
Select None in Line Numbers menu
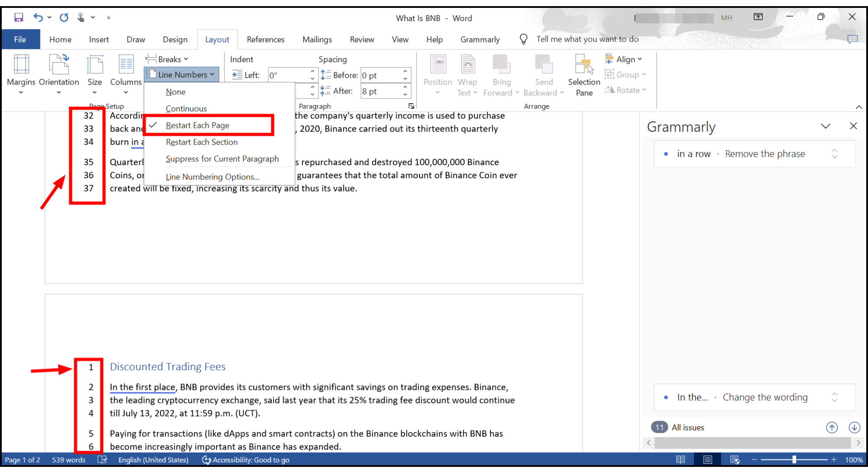pos(175,92)
